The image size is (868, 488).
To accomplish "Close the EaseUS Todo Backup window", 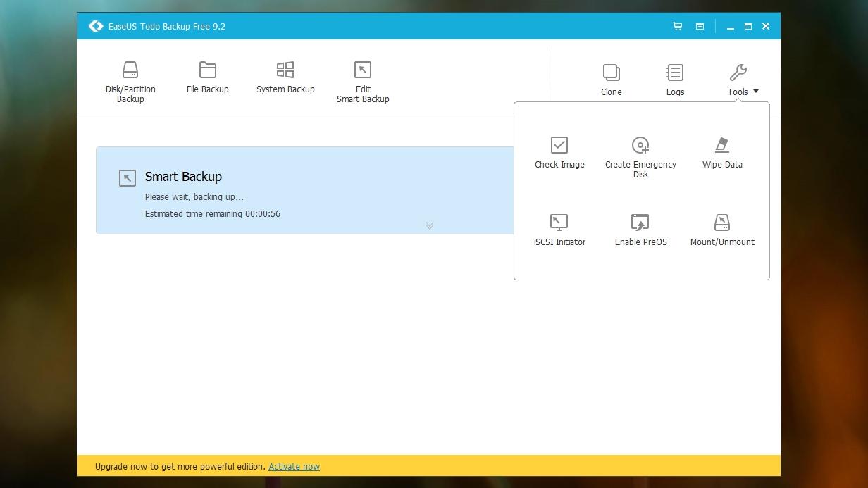I will pyautogui.click(x=766, y=27).
